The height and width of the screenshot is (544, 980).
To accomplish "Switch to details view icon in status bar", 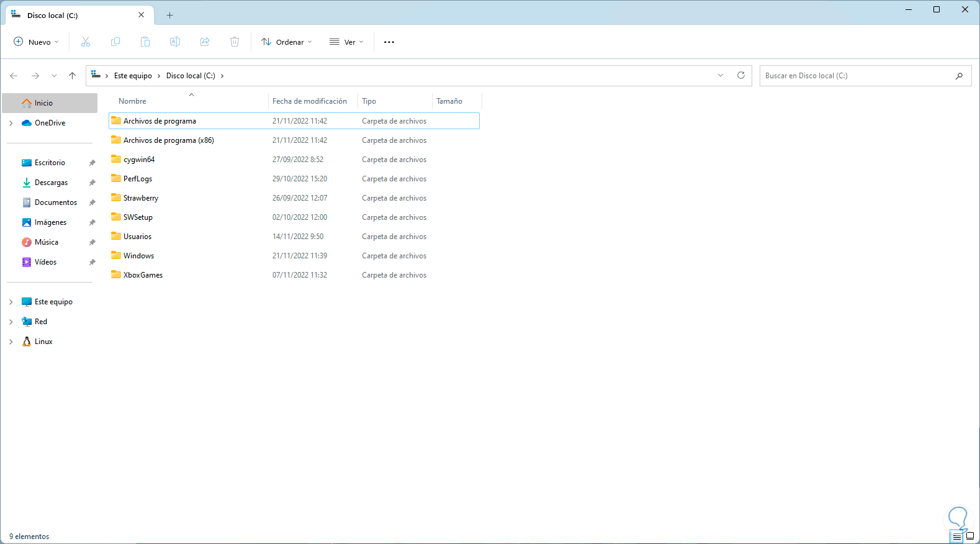I will [x=957, y=537].
